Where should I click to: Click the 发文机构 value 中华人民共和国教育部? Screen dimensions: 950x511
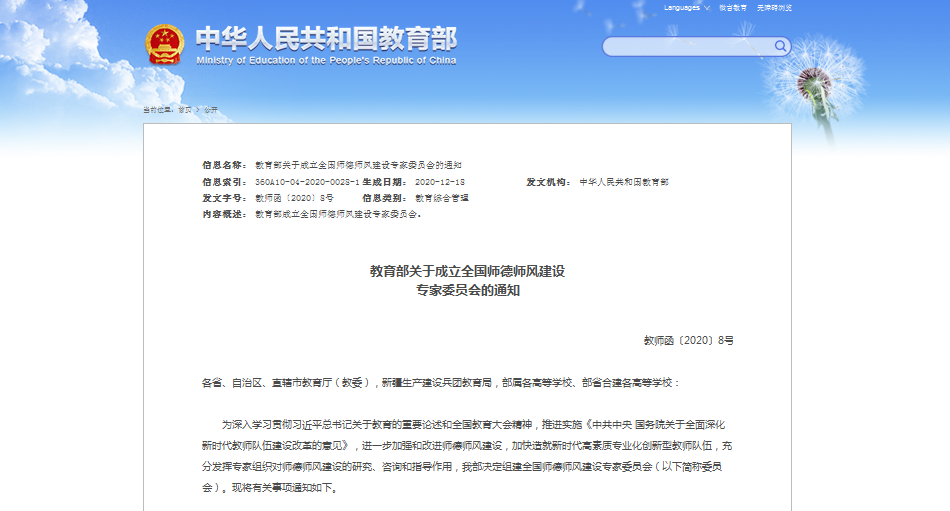point(624,182)
